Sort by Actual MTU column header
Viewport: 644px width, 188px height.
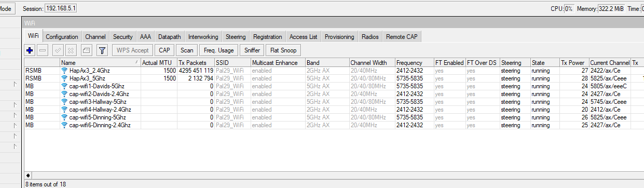159,63
